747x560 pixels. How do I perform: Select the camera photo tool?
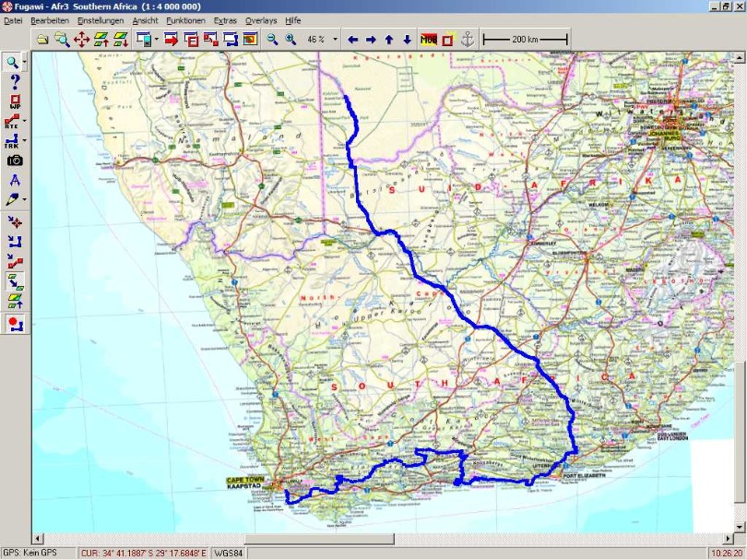15,160
